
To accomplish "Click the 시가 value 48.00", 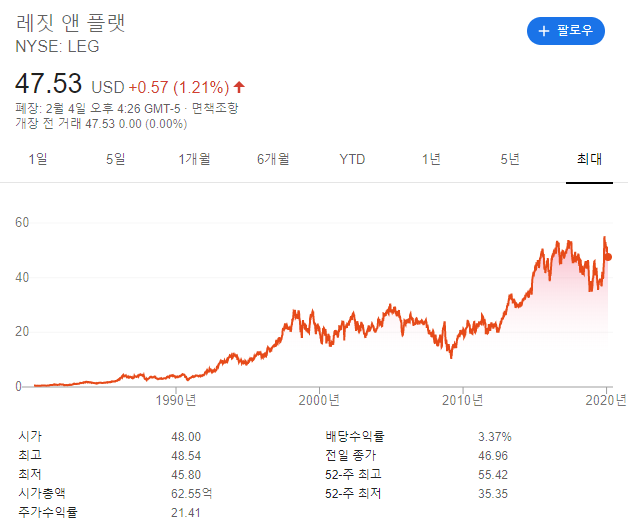I will 186,437.
